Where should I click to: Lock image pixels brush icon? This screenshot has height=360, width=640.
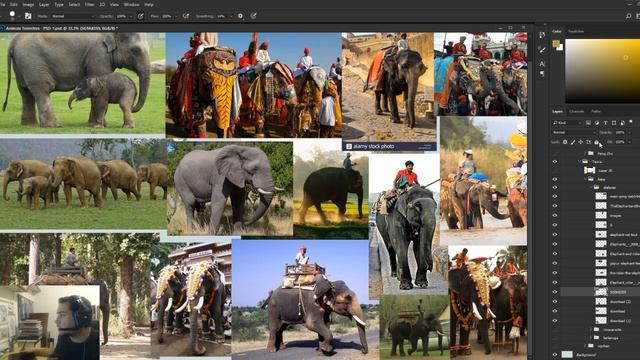click(573, 142)
